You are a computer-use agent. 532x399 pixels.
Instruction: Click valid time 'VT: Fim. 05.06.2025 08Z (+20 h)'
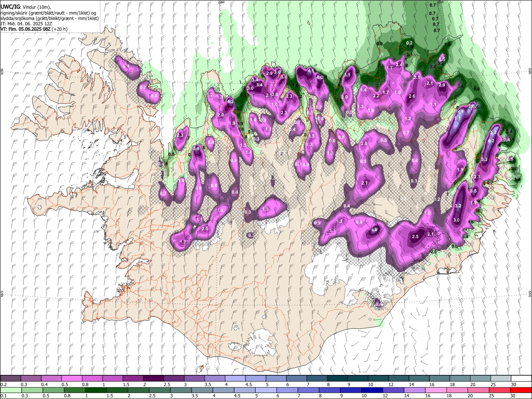pos(34,29)
